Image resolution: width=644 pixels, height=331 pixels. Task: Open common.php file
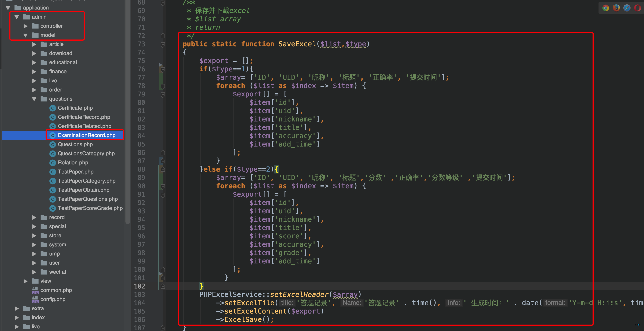pos(56,290)
